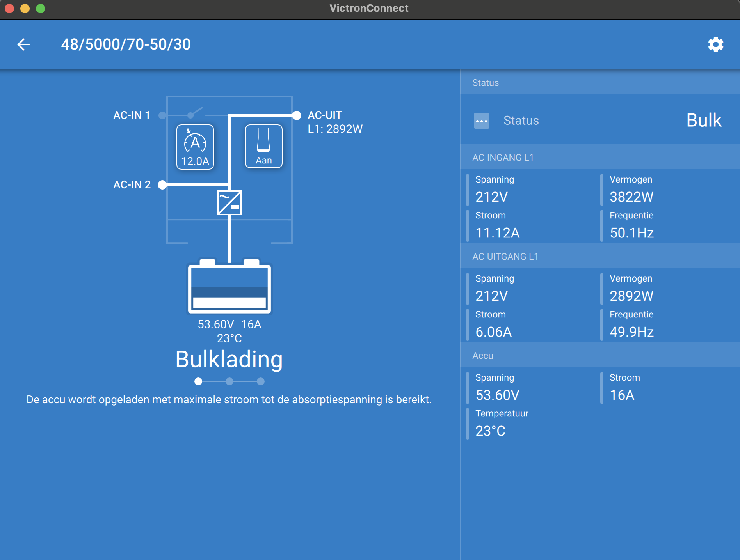Click the Bulklading charge state heading

tap(229, 359)
